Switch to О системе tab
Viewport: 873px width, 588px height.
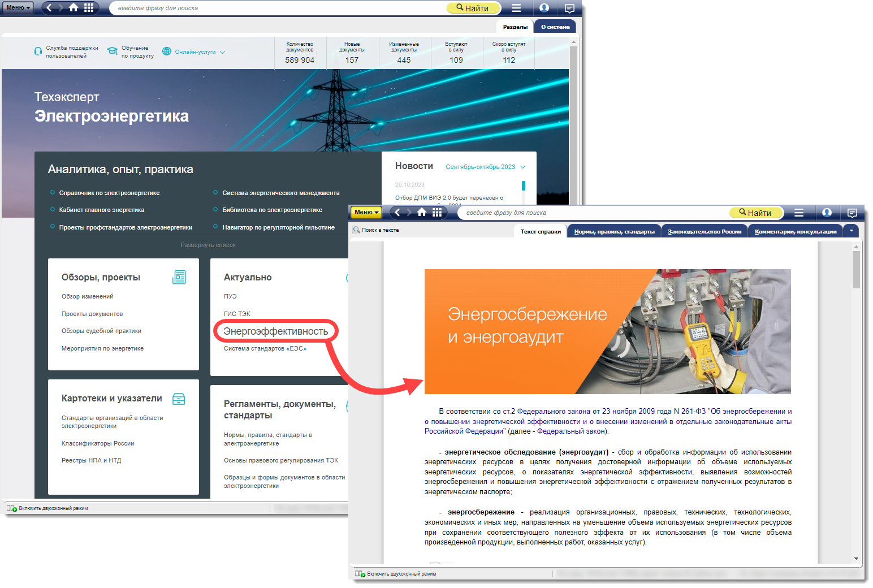(555, 27)
